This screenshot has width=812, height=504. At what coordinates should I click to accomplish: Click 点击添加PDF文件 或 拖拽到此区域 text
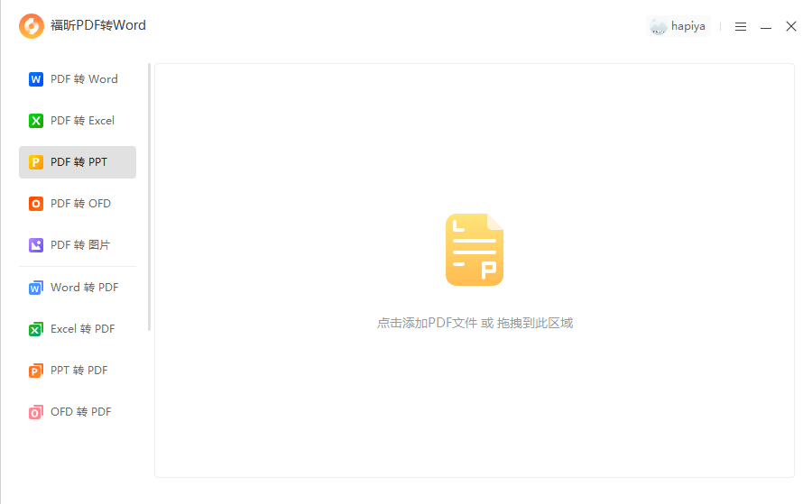click(x=475, y=323)
